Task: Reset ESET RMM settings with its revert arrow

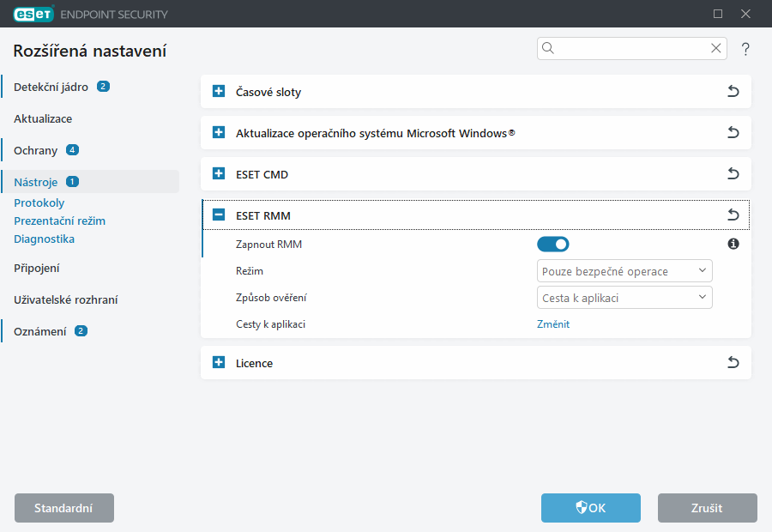Action: (x=733, y=215)
